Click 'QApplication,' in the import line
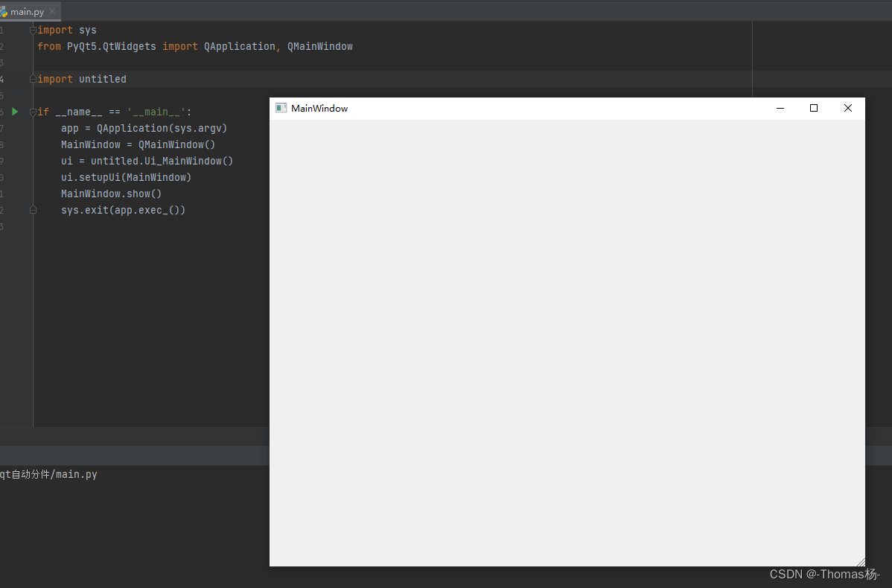The height and width of the screenshot is (588, 892). pyautogui.click(x=242, y=47)
